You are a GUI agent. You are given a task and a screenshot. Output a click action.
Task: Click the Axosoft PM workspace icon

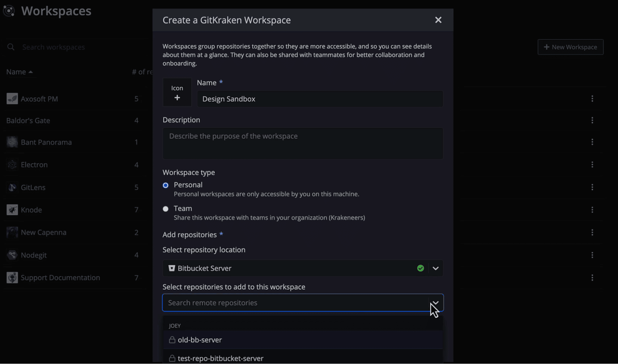click(x=12, y=98)
